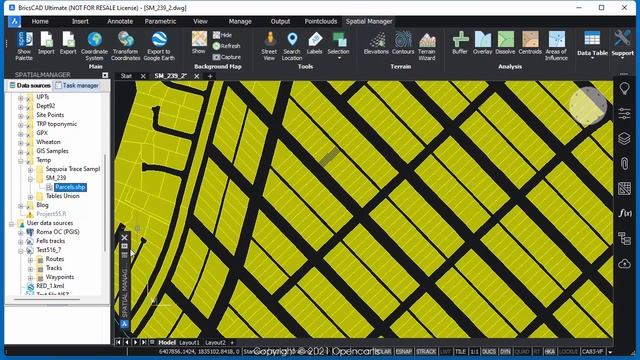Open the Search Location tool
Image resolution: width=640 pixels, height=360 pixels.
pyautogui.click(x=292, y=46)
